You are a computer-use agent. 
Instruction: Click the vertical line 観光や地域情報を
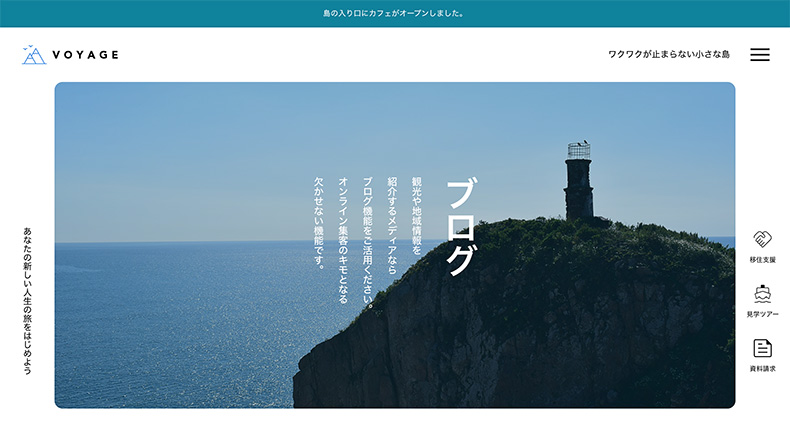417,216
